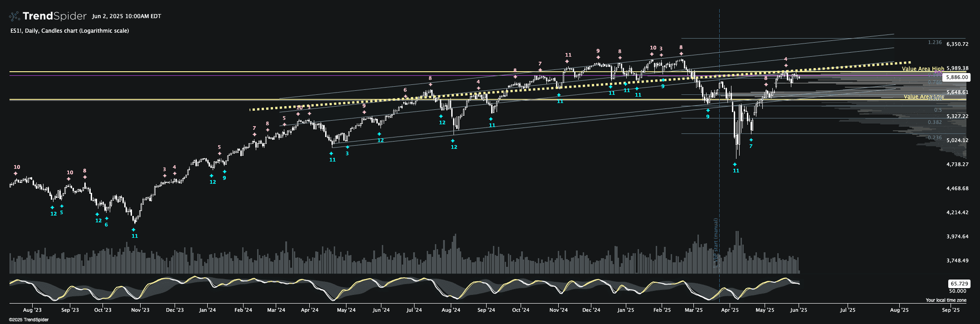
Task: Click the cyan 6 signal marker in October 2023
Action: (x=107, y=222)
